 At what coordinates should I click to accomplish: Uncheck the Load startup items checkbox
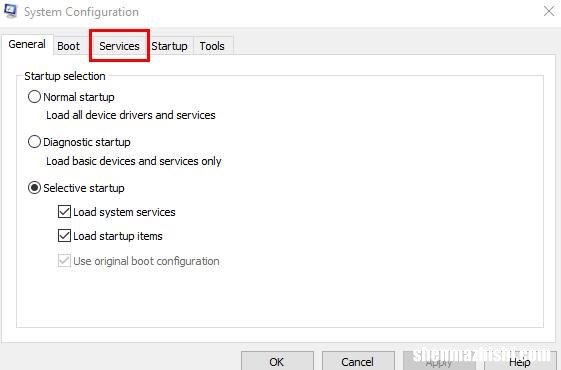[64, 236]
